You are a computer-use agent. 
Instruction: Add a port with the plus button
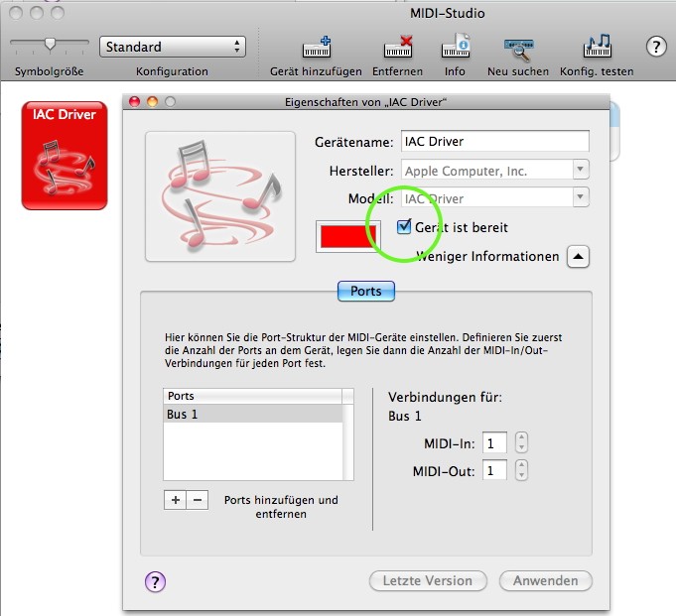[x=175, y=500]
